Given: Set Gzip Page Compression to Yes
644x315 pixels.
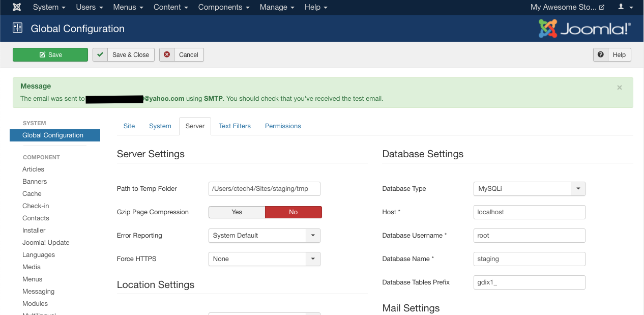Looking at the screenshot, I should click(237, 212).
